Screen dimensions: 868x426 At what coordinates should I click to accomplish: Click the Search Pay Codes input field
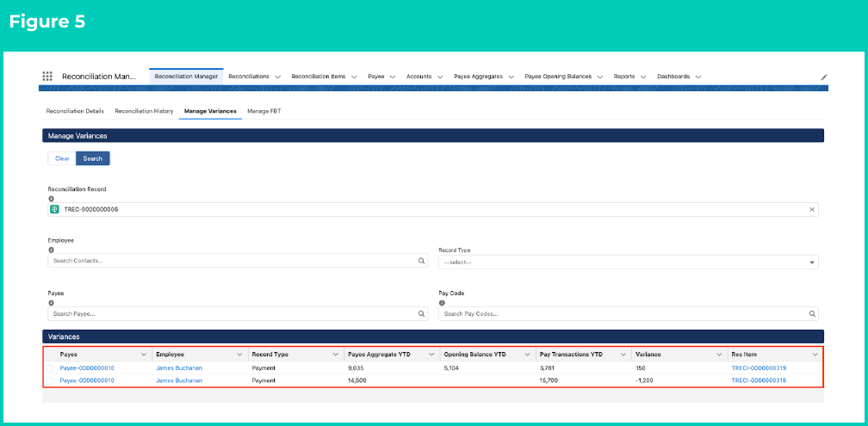coord(629,313)
